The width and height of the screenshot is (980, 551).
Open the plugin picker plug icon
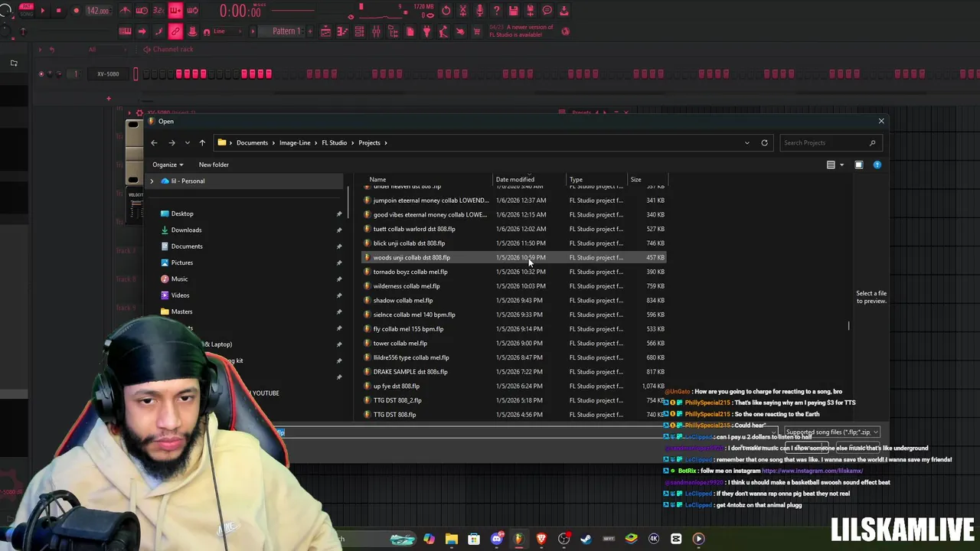click(426, 31)
